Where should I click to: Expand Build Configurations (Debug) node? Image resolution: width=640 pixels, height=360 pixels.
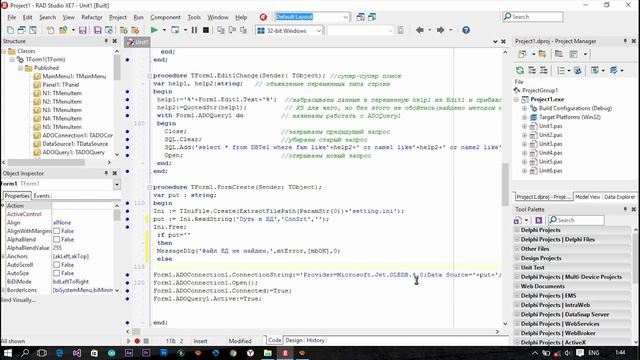524,109
